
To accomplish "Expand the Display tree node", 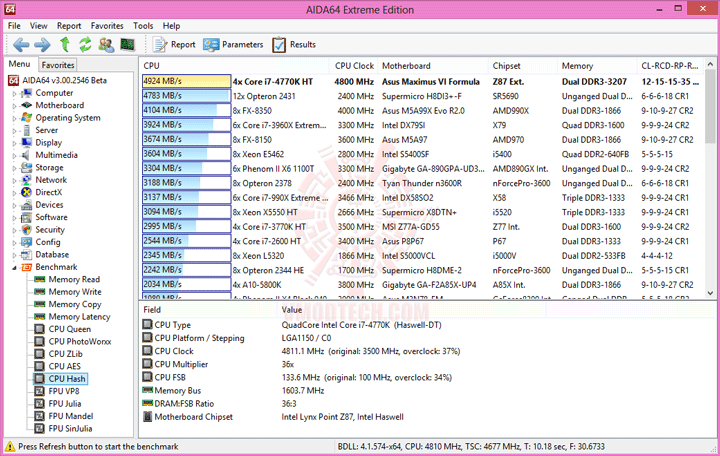I will coord(14,143).
